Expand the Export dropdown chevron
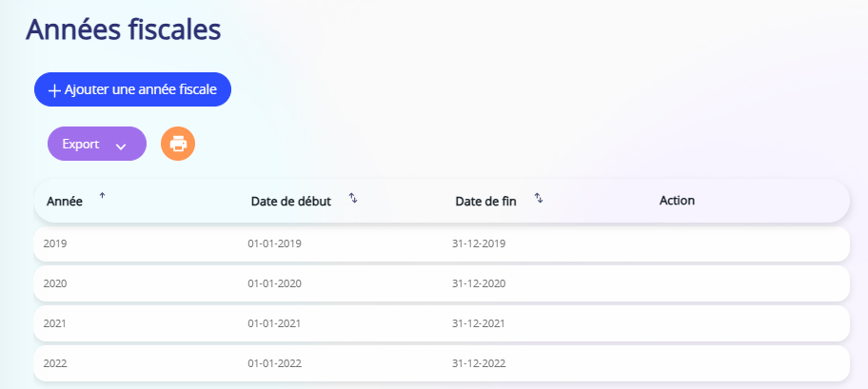 [121, 146]
